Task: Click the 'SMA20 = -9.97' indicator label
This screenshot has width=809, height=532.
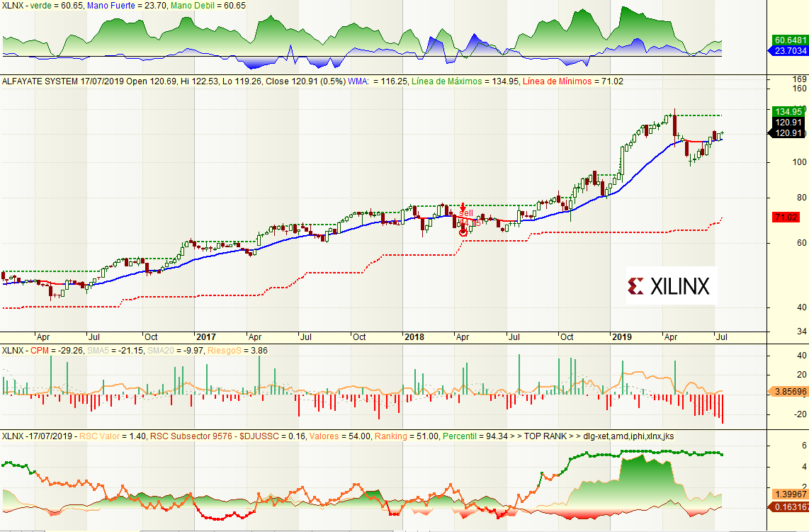Action: pyautogui.click(x=175, y=351)
